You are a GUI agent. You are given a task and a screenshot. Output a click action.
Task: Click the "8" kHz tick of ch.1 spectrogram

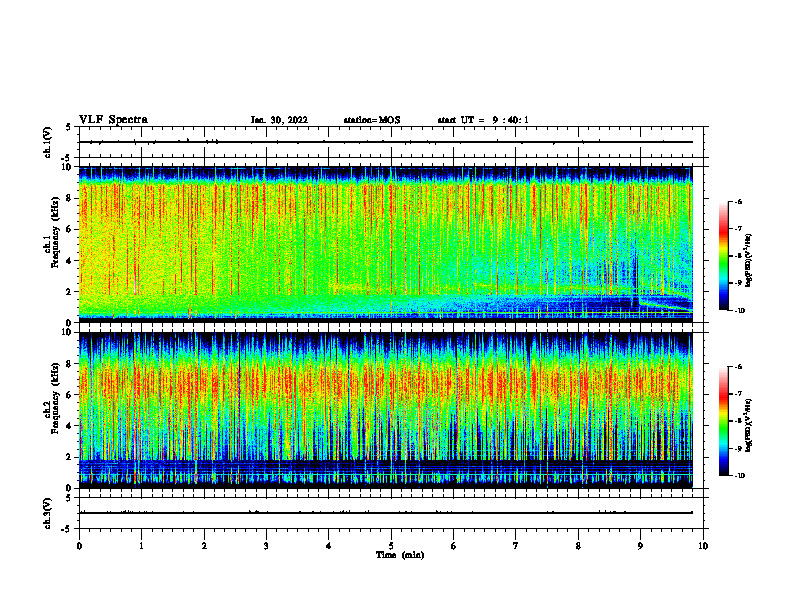[x=70, y=198]
